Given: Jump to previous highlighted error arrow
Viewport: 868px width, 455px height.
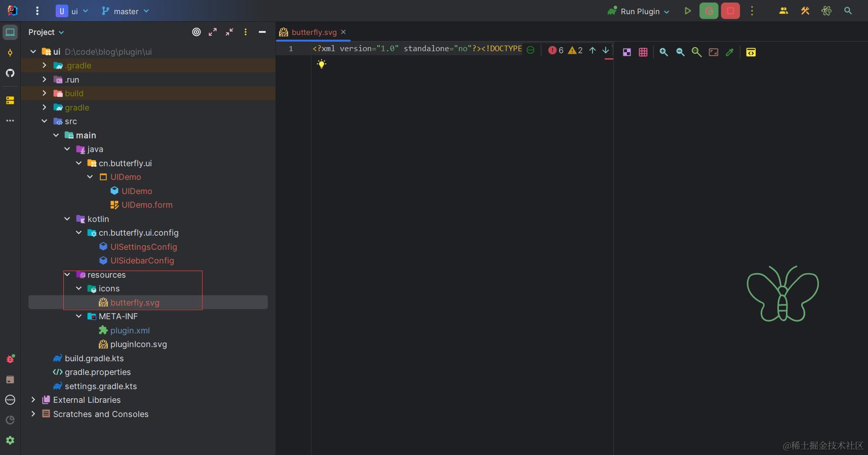Looking at the screenshot, I should (x=593, y=50).
